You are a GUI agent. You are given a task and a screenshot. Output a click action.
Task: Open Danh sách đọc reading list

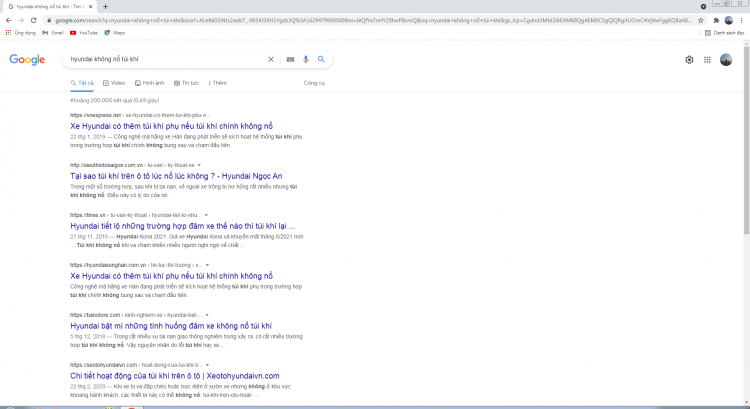[725, 33]
